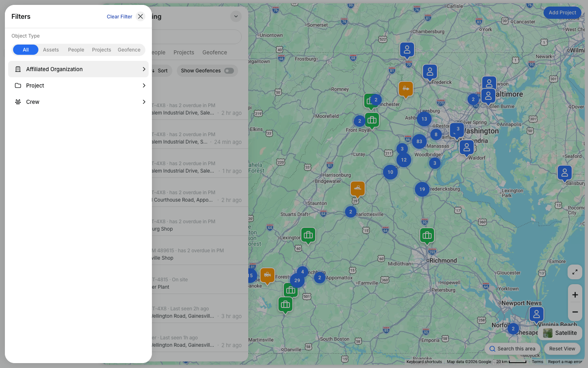Click the Crew people icon

point(18,102)
